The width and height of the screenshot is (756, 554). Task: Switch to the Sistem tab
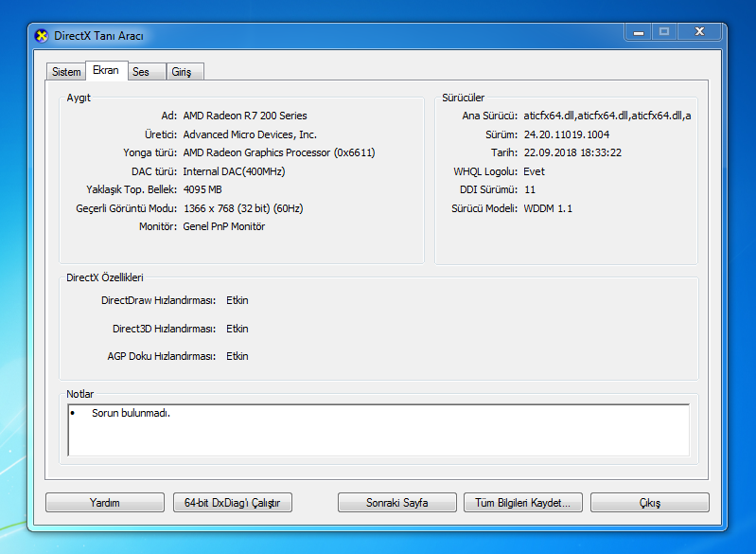coord(66,72)
